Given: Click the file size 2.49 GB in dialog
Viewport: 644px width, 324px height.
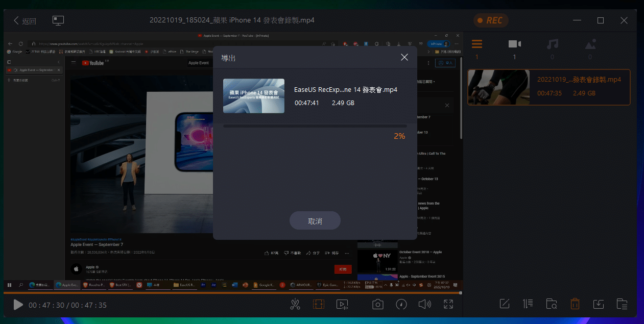Looking at the screenshot, I should [x=343, y=103].
